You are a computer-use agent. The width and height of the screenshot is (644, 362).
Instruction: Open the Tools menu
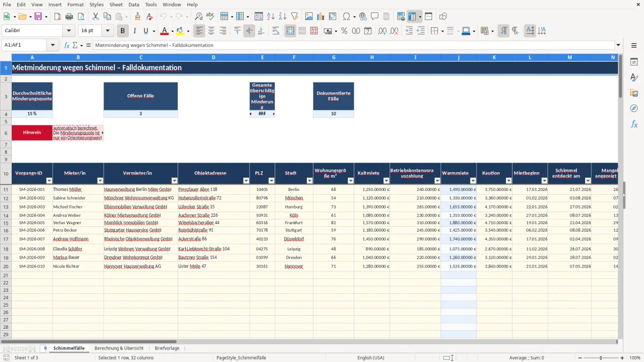[151, 4]
